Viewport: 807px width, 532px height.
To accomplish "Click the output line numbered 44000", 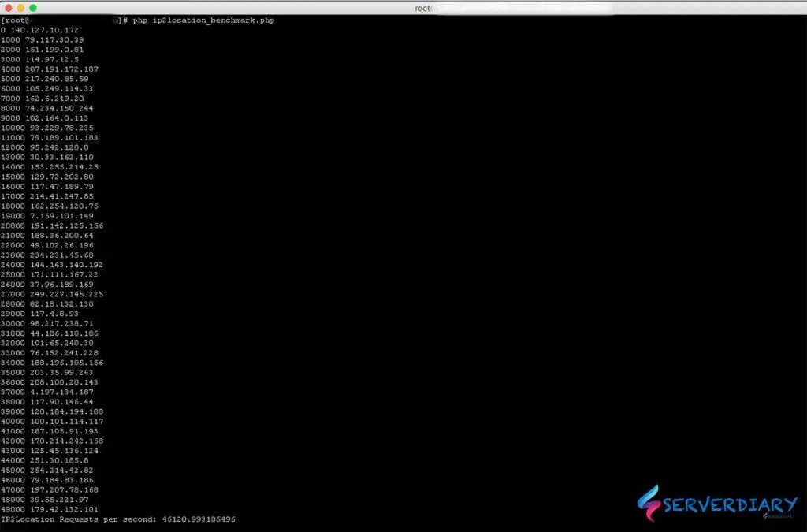I will coord(45,460).
